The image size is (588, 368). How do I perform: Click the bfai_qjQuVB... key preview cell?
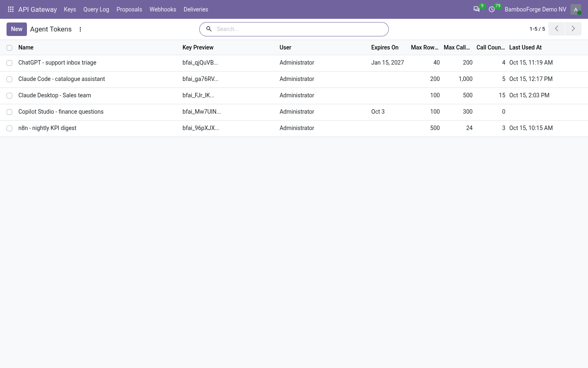pos(200,63)
